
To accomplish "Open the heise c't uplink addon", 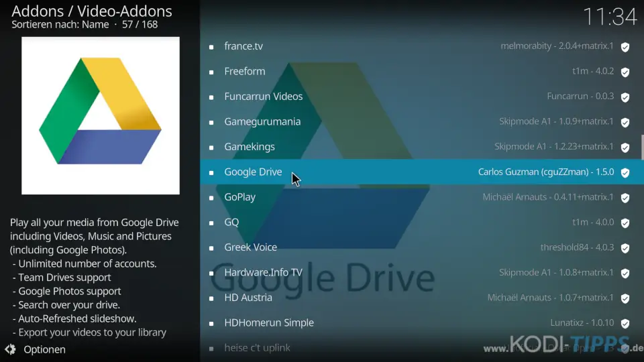I will click(x=422, y=348).
